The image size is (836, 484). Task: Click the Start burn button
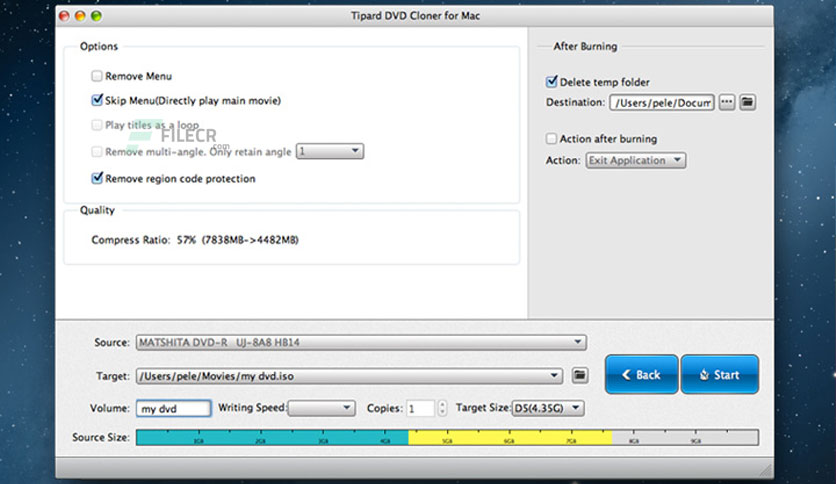[720, 375]
